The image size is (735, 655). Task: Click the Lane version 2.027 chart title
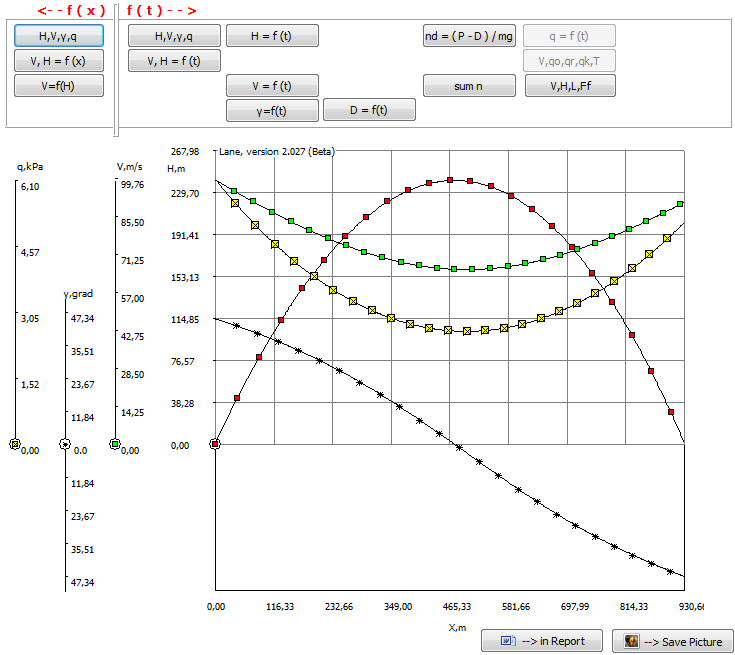pyautogui.click(x=277, y=151)
